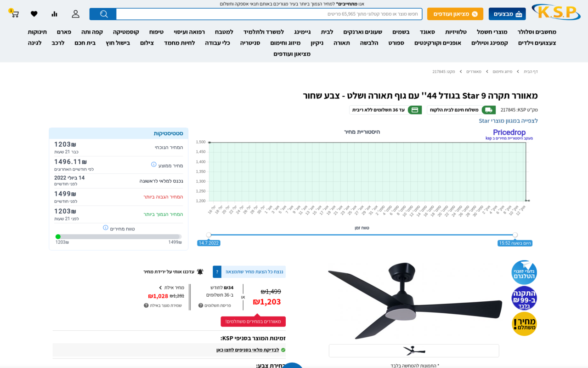Viewport: 588px width, 368px height.
Task: Click לבדיקת מלאי בסניפים לחצו כאן link
Action: (x=248, y=350)
